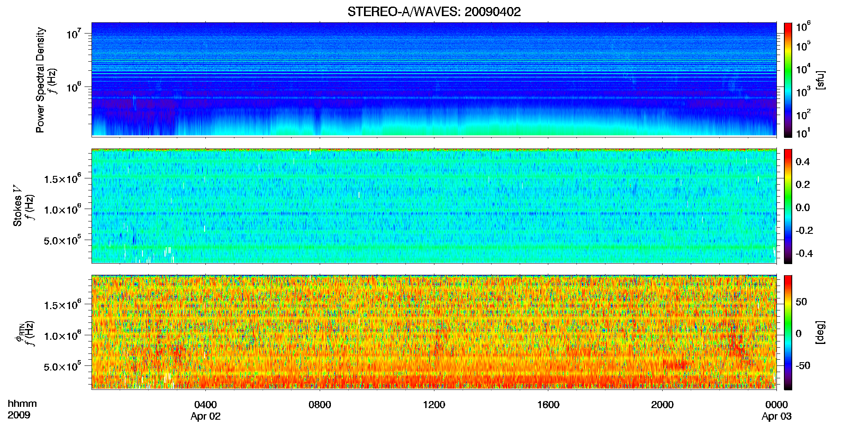Click the sfu power color bar

tap(788, 80)
